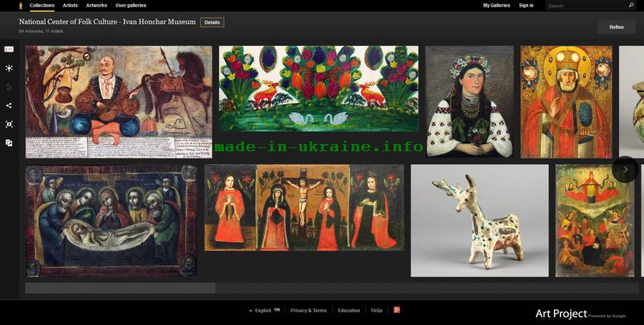Open the icon with Virgin above saints
Image resolution: width=644 pixels, height=325 pixels.
tap(595, 220)
